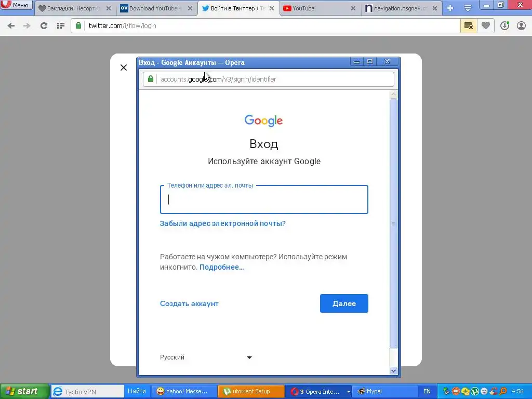Screen dimensions: 532x399
Task: Open the user profile icon
Action: pyautogui.click(x=521, y=26)
